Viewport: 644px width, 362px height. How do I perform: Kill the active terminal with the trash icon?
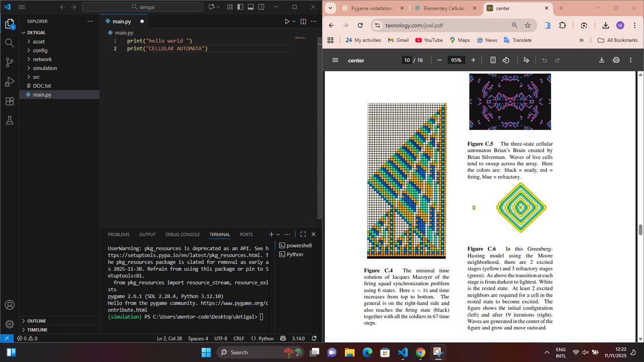click(x=313, y=234)
